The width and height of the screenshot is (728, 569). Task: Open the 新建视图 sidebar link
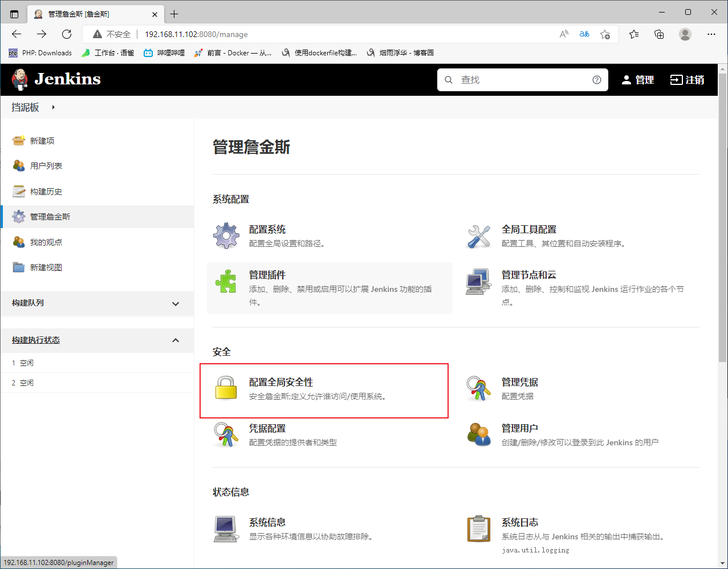tap(46, 267)
